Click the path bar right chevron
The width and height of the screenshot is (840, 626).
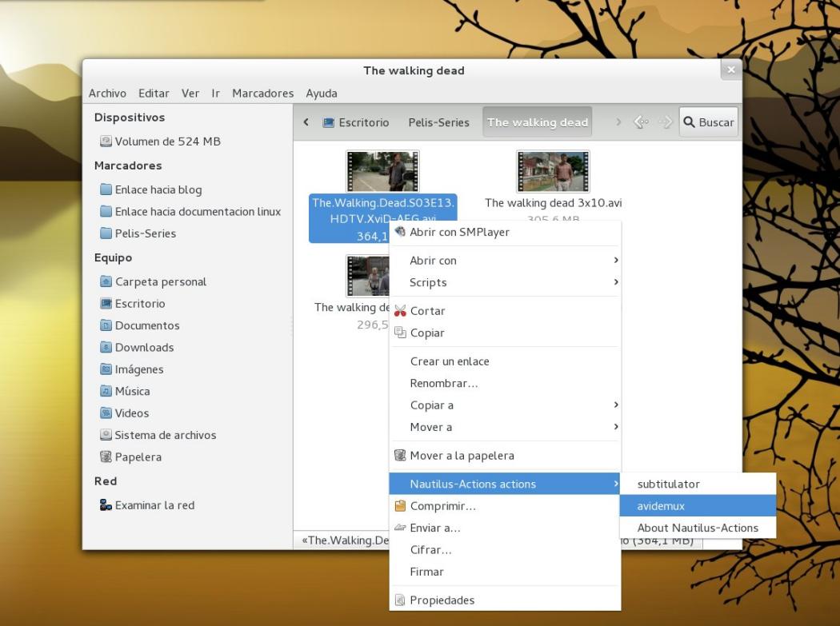[618, 122]
